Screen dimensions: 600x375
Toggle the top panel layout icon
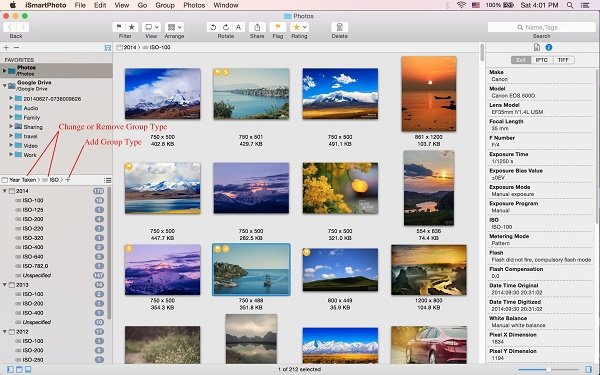click(x=19, y=370)
